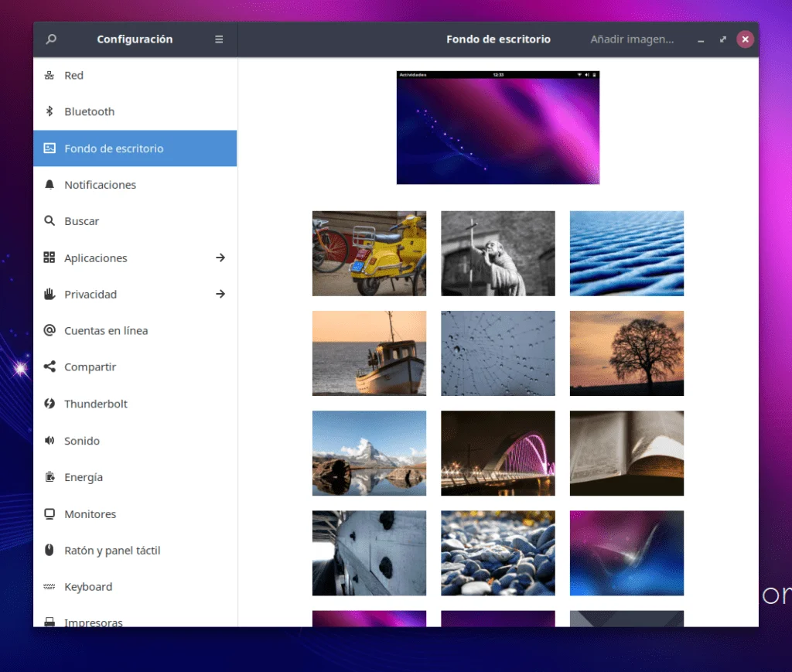792x672 pixels.
Task: Click the search magnifier icon in the Configuración header
Action: pos(50,39)
